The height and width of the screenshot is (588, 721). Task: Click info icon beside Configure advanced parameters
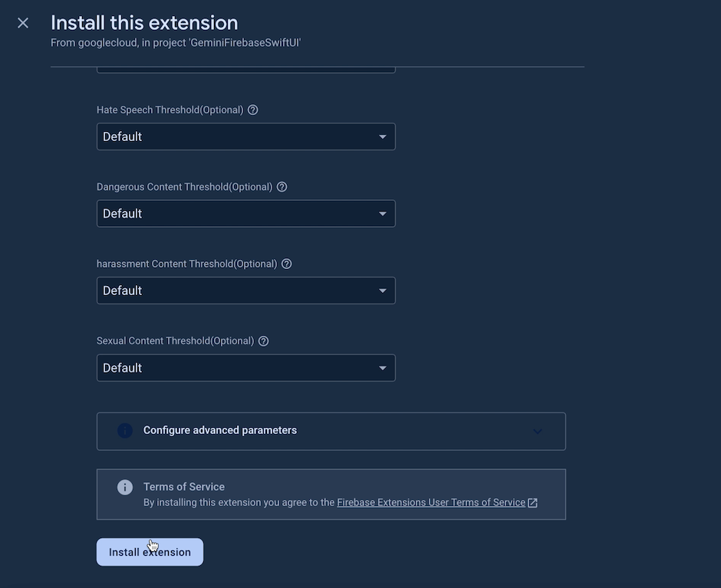(x=124, y=431)
